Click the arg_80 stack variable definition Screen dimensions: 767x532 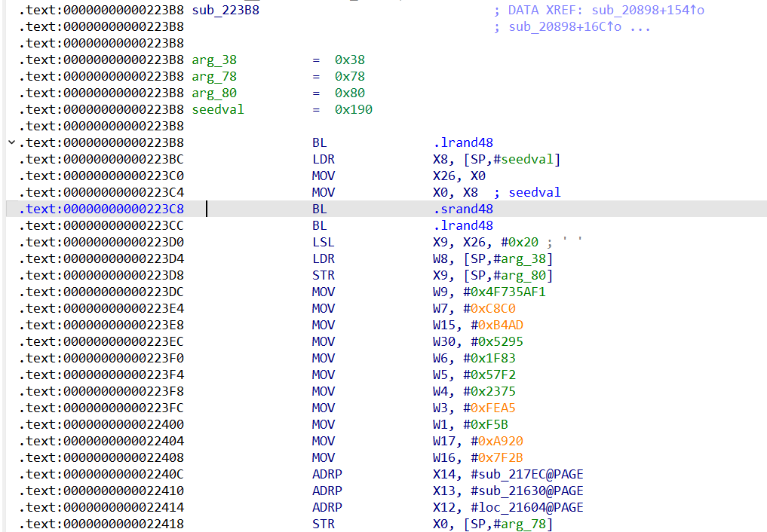214,93
